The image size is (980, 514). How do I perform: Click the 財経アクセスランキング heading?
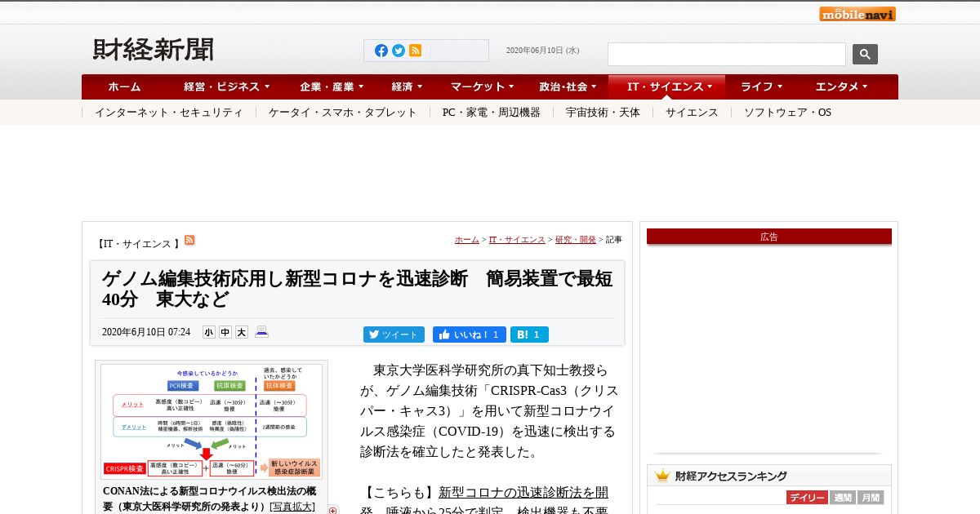tap(731, 476)
